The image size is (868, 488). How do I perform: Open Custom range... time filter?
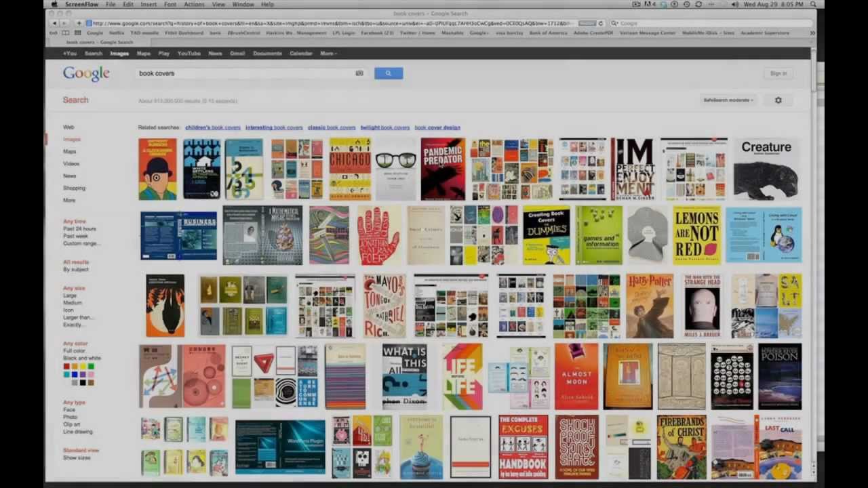click(81, 243)
